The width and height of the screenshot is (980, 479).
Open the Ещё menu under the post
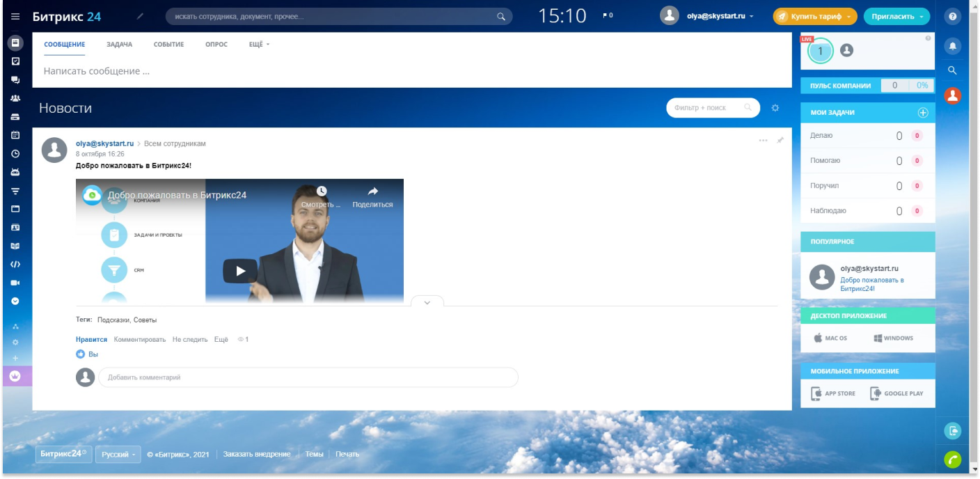pyautogui.click(x=221, y=340)
